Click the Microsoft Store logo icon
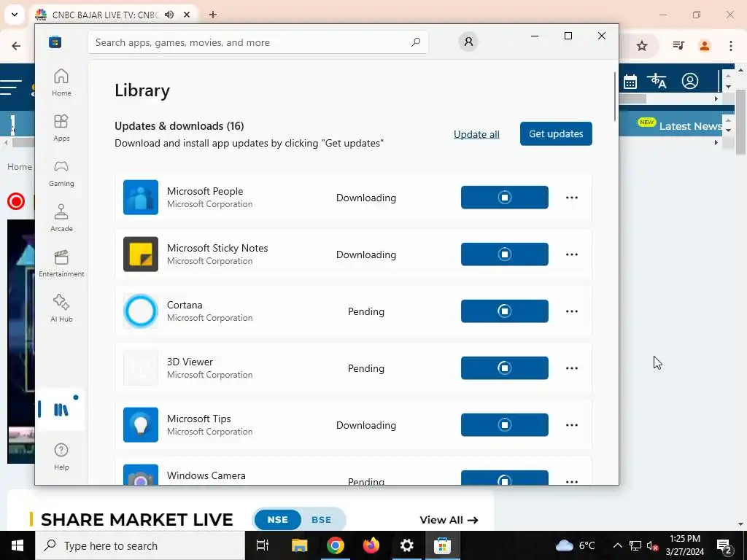This screenshot has width=747, height=560. (x=55, y=42)
